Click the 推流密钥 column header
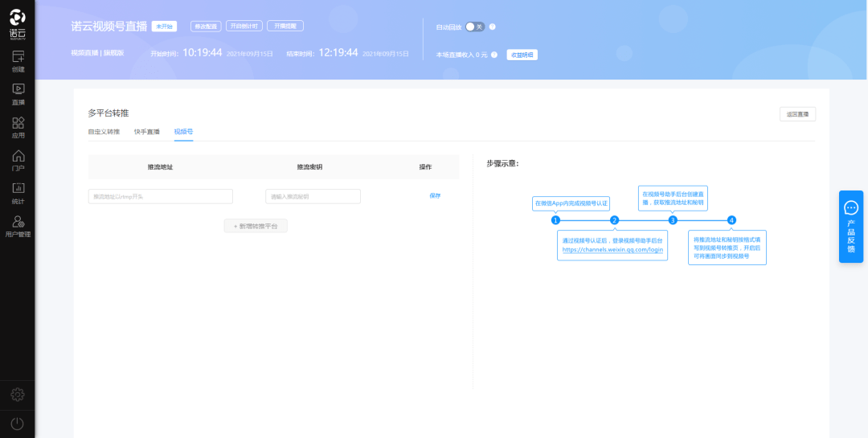 309,166
